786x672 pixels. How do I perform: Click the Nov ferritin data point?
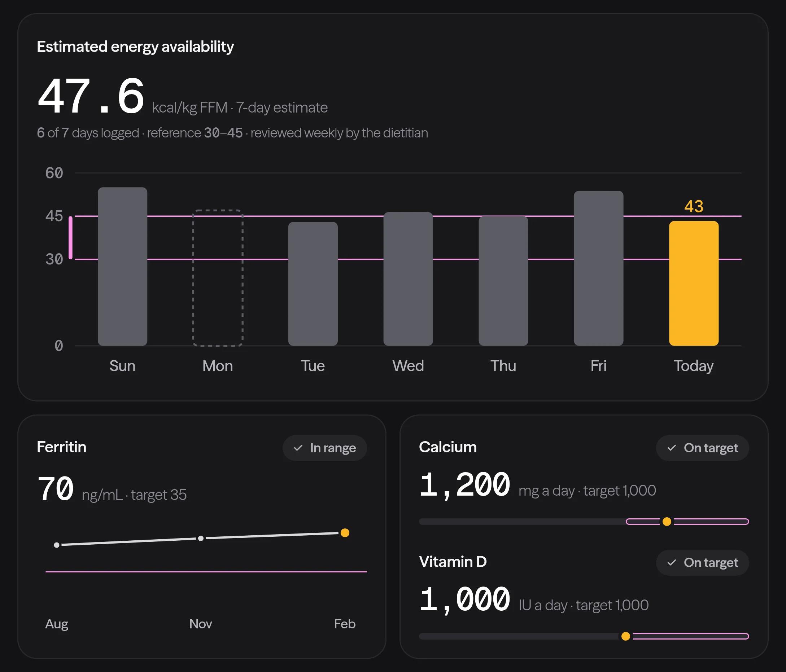tap(201, 538)
